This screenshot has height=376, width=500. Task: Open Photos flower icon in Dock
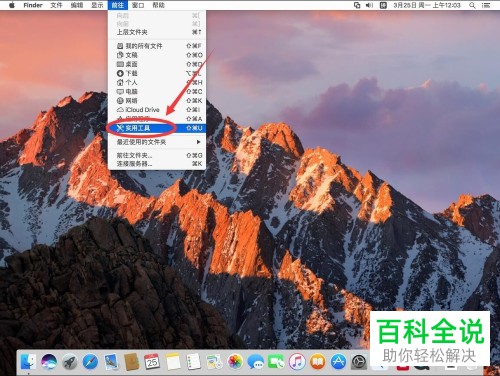click(235, 362)
